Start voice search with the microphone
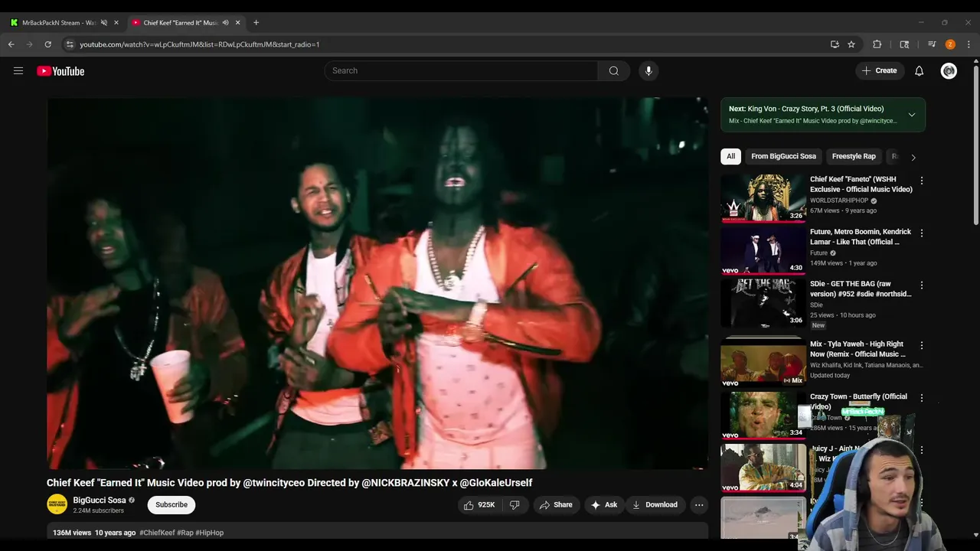The image size is (980, 551). 648,71
